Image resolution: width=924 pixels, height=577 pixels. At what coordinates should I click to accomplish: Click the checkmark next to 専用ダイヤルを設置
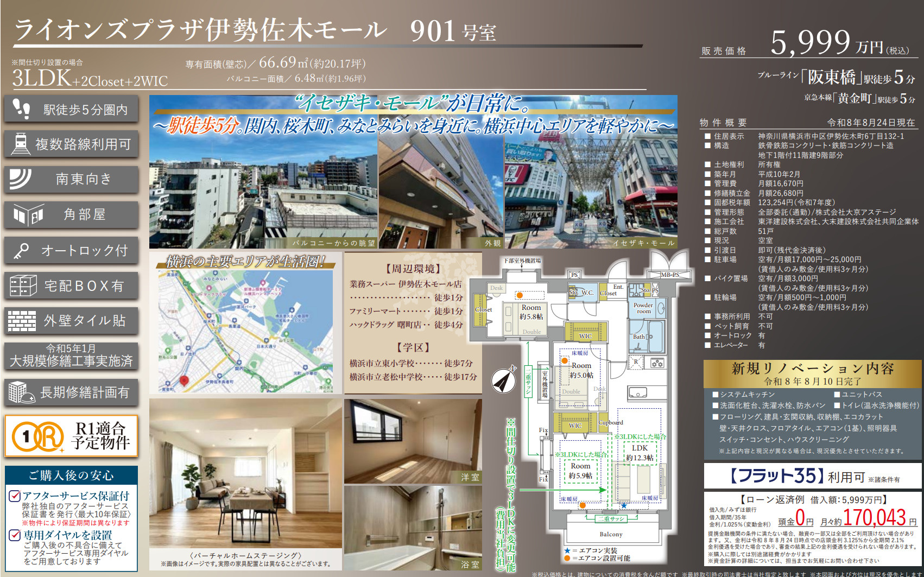point(15,535)
